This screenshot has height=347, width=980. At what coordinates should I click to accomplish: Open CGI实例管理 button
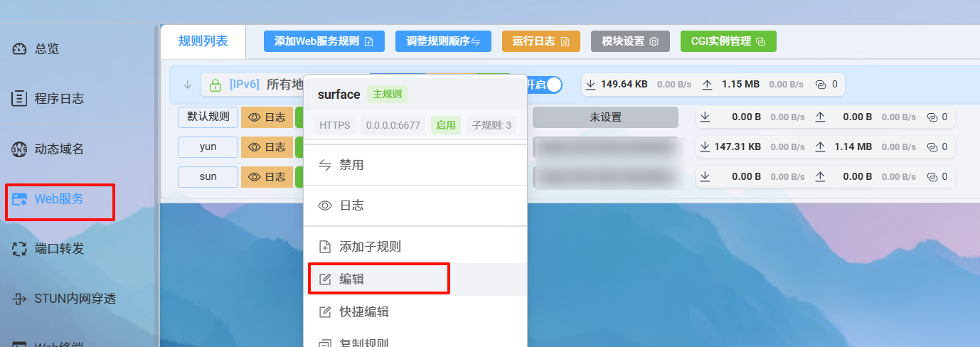tap(728, 41)
